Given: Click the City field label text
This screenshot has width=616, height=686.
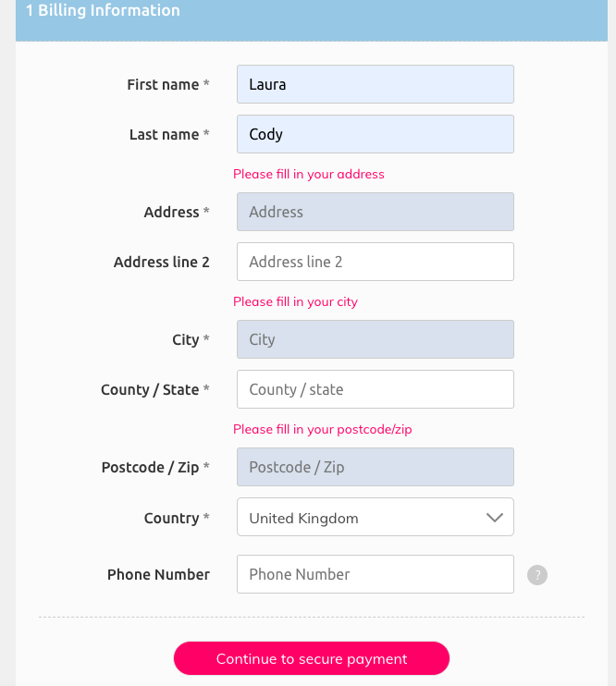Looking at the screenshot, I should 185,340.
